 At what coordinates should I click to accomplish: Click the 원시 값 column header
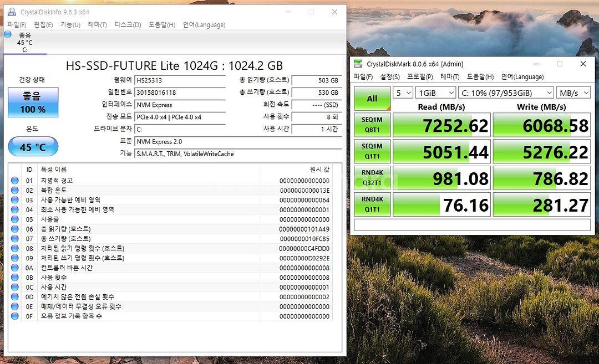[x=296, y=170]
